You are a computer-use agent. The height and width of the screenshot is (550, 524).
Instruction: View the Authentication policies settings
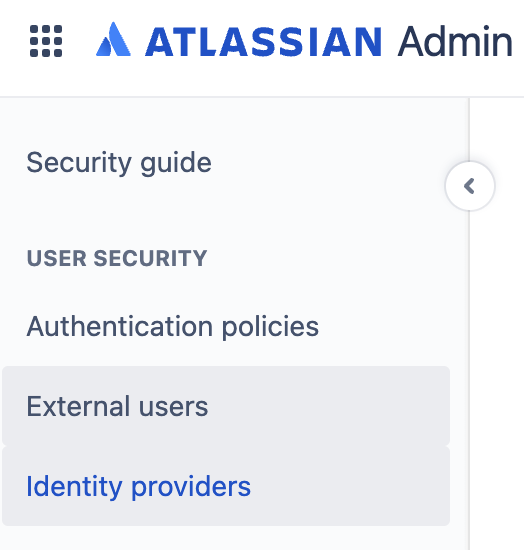point(173,327)
